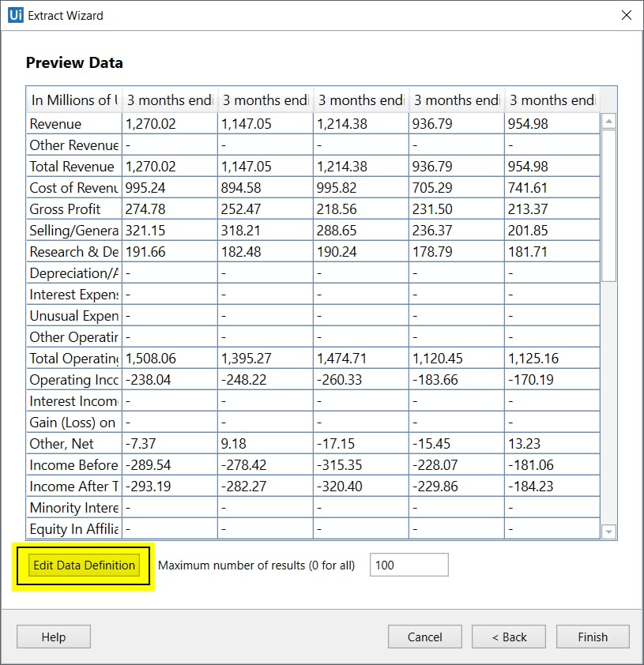Viewport: 644px width, 665px height.
Task: Open Help for the wizard
Action: tap(54, 637)
